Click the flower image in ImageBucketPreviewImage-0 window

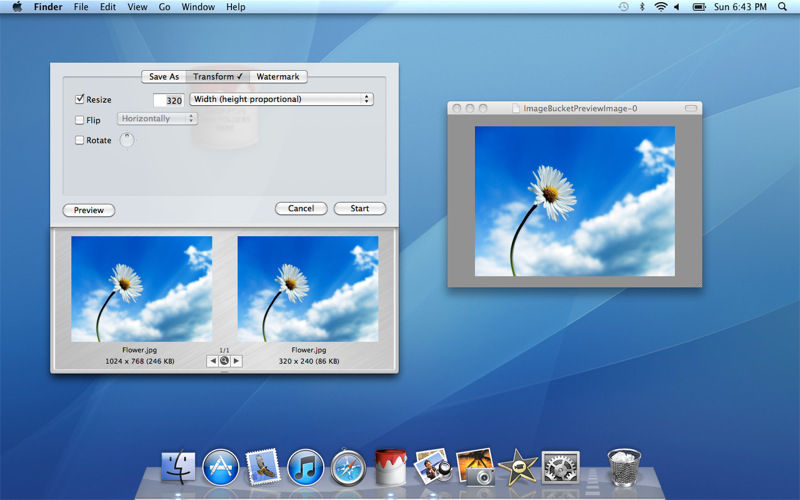(575, 202)
